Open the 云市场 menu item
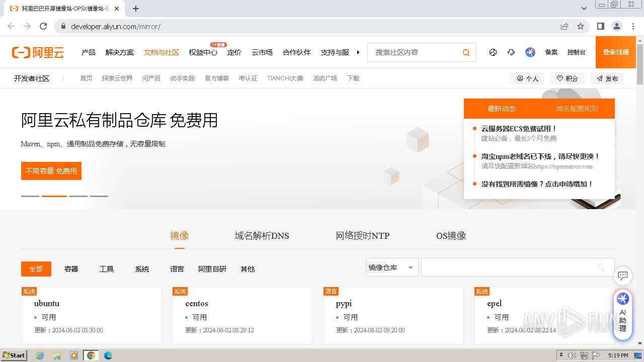 tap(262, 52)
